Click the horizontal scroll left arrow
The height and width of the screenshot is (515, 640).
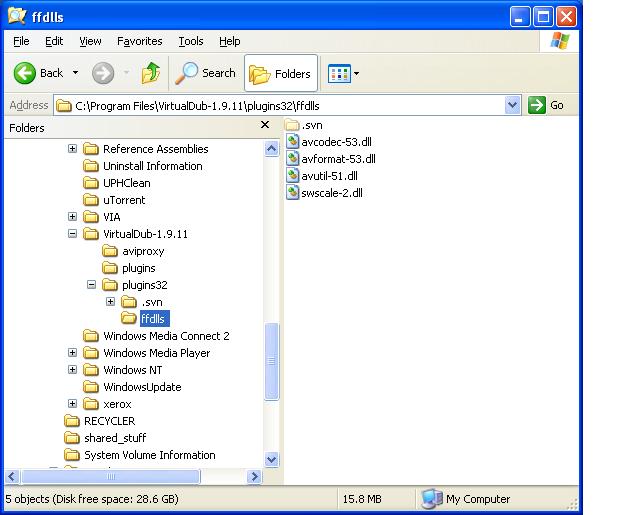pos(12,476)
